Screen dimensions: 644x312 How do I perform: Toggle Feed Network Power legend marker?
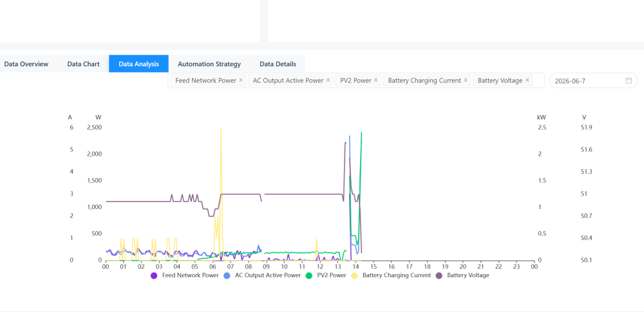[x=154, y=275]
